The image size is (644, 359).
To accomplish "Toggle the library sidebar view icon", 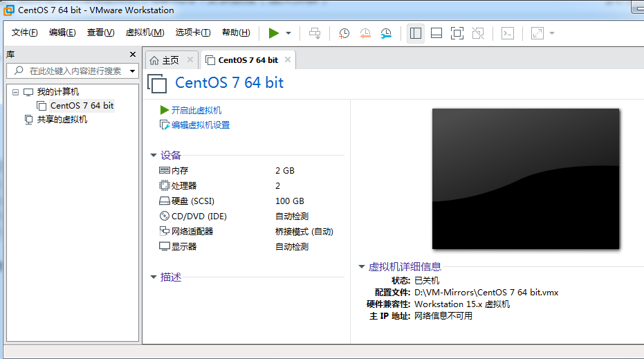I will 415,33.
